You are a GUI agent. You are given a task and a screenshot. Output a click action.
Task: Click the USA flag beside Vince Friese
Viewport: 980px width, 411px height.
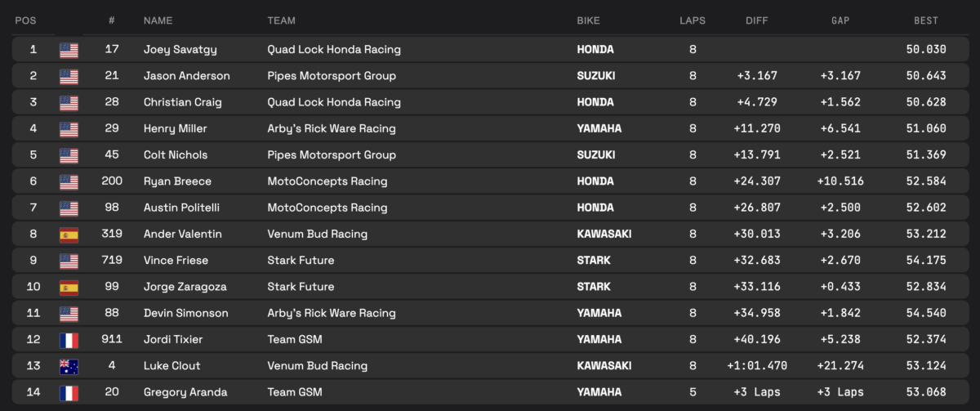coord(69,261)
